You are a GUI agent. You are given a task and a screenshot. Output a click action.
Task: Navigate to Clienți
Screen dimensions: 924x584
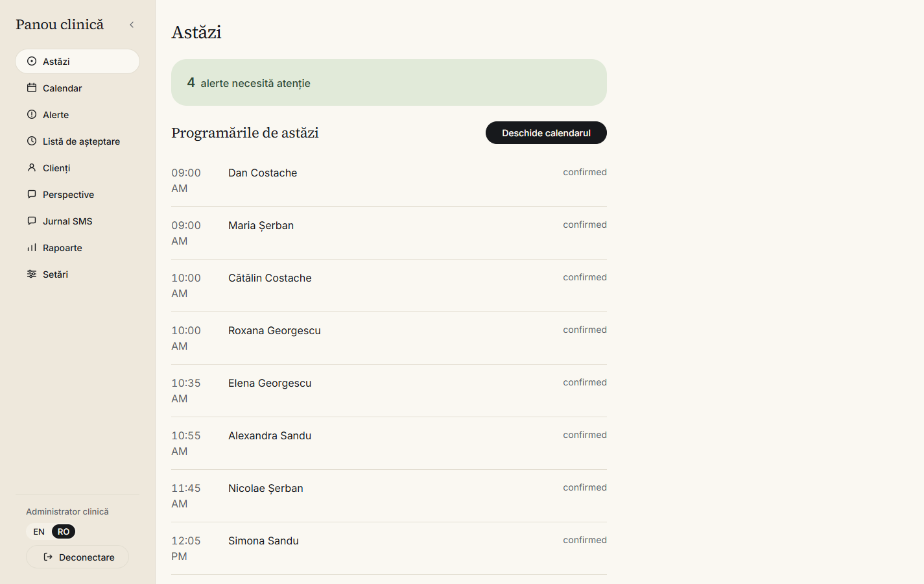point(77,168)
